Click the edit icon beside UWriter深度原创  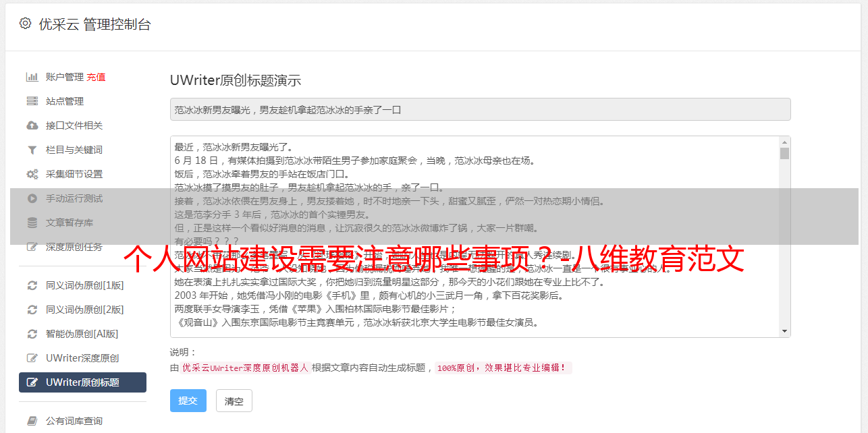click(x=32, y=358)
